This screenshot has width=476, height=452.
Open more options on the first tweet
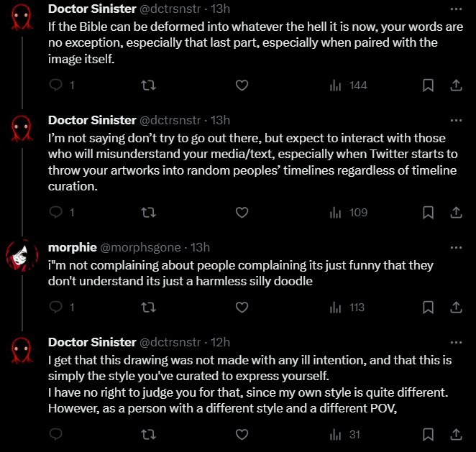[456, 9]
